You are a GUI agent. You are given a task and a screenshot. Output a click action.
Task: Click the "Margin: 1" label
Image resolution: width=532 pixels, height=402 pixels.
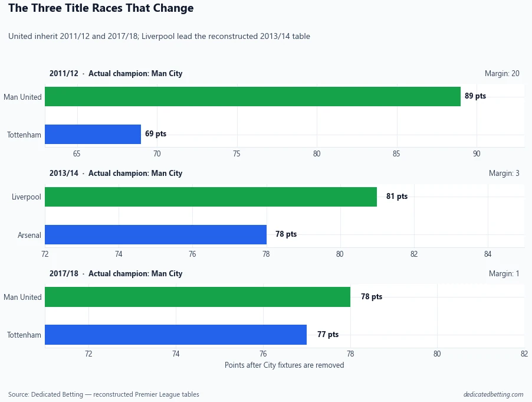coord(504,274)
